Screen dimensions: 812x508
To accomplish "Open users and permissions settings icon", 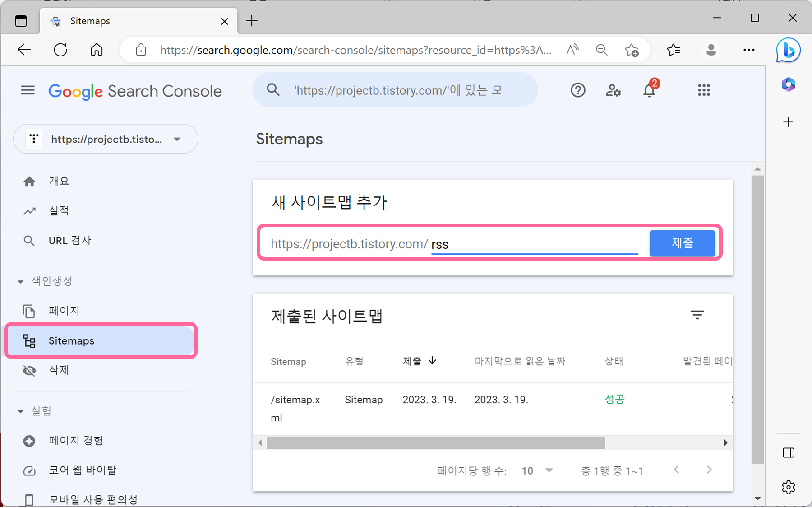I will click(613, 90).
